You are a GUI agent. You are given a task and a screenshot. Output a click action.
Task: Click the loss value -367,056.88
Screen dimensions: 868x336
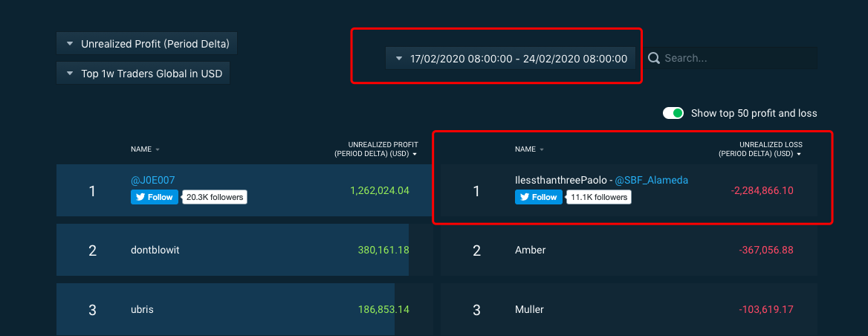[x=766, y=251]
